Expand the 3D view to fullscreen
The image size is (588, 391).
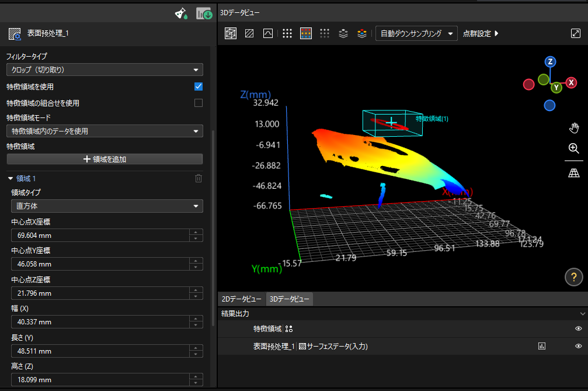coord(576,33)
